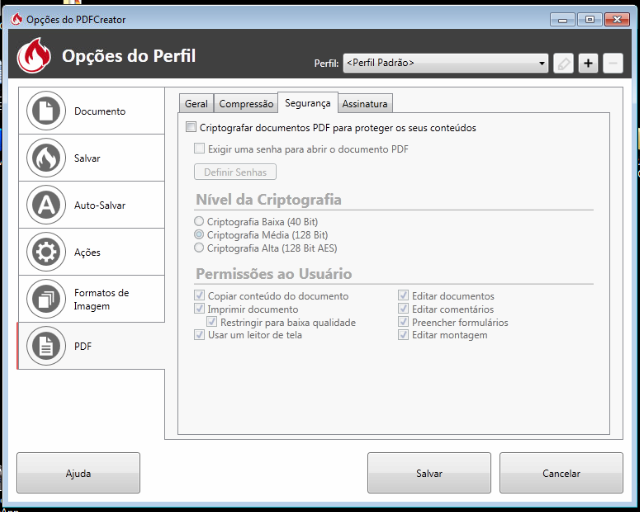
Task: Toggle Exigir uma senha para abrir checkbox
Action: (x=199, y=148)
